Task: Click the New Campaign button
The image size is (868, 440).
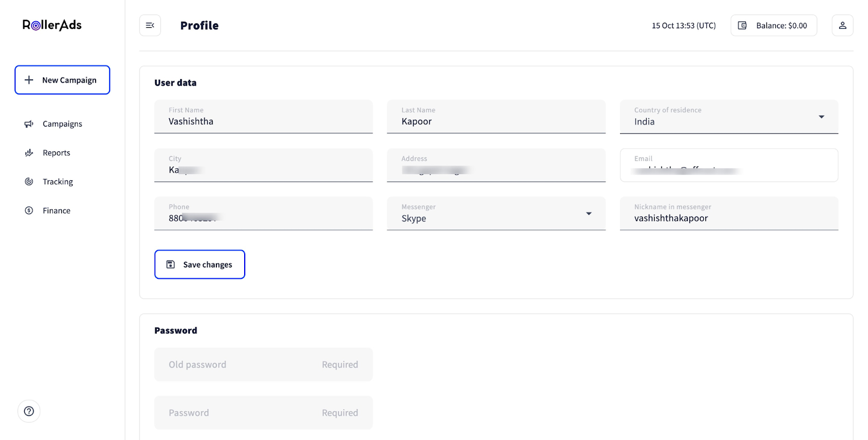Action: (x=62, y=80)
